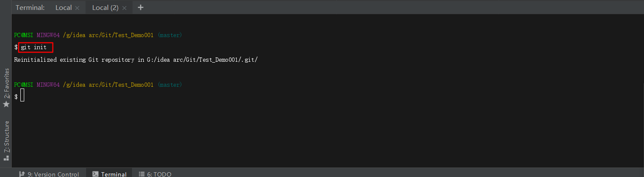Click the highlighted git init command
Screen dimensions: 644x177
[x=35, y=47]
